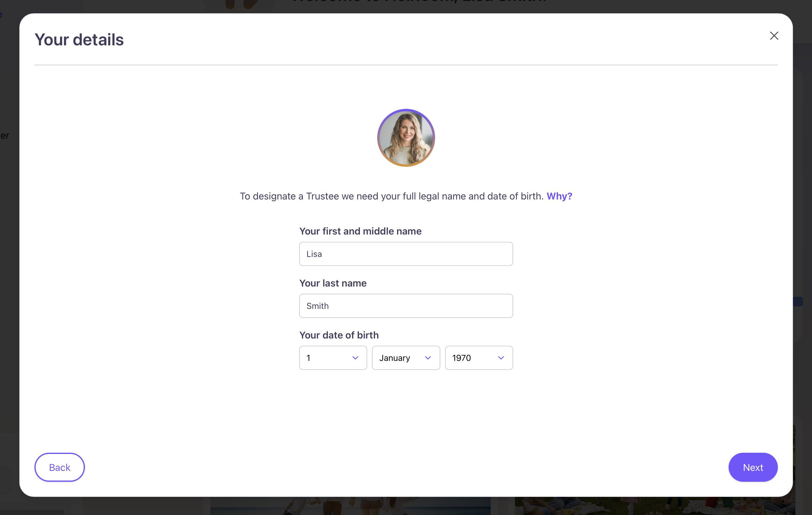The image size is (812, 515).
Task: Click the 'Your last name' label
Action: tap(332, 283)
